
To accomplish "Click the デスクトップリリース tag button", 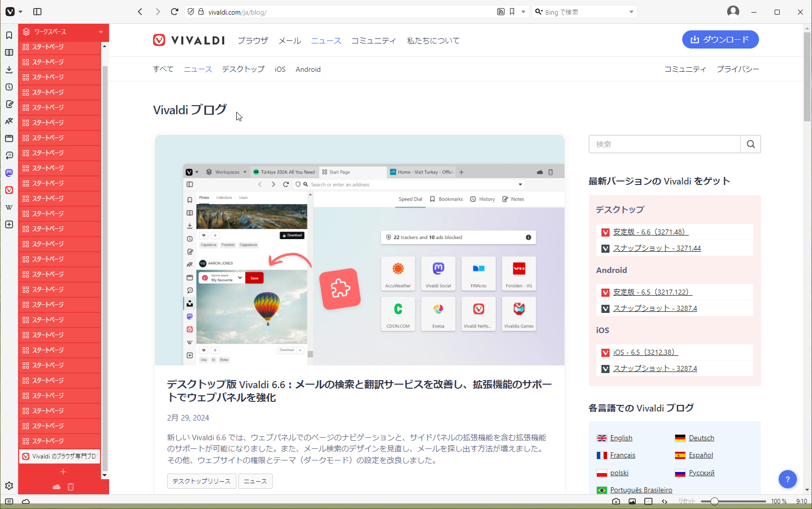I will 201,481.
